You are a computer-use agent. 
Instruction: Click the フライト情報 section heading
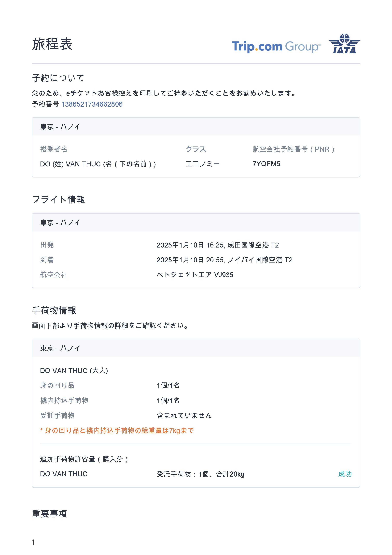[58, 199]
